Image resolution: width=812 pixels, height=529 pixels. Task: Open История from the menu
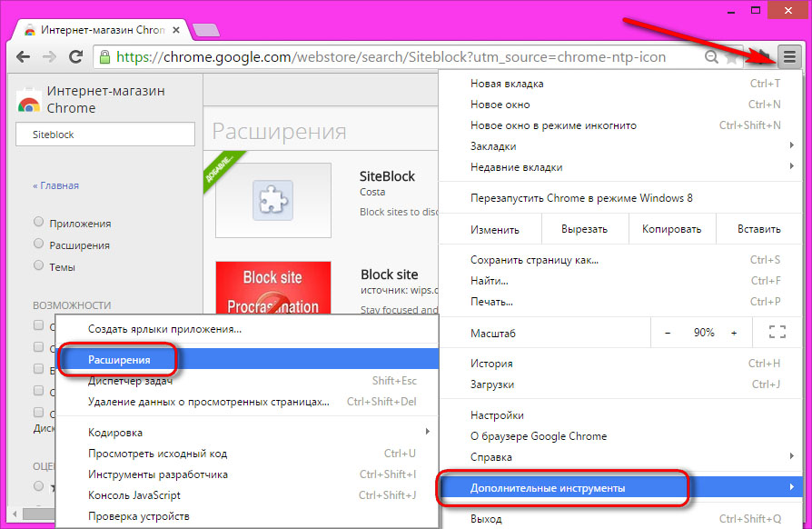click(619, 364)
